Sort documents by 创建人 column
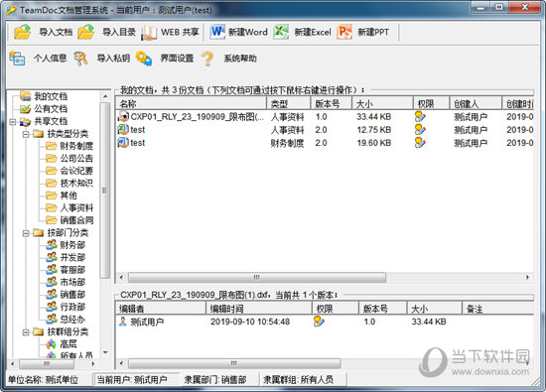Screen dimensions: 546x392 click(476, 103)
